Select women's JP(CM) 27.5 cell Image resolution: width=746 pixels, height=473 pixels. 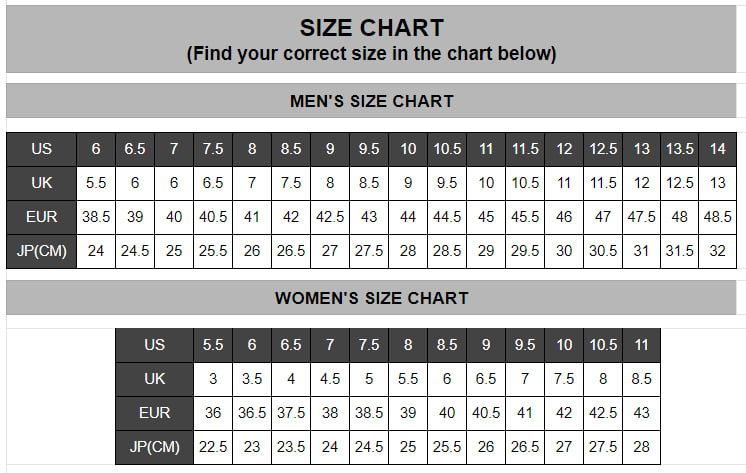pos(603,447)
